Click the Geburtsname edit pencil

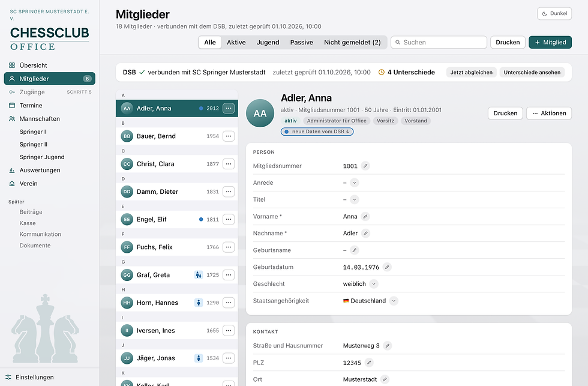click(355, 250)
